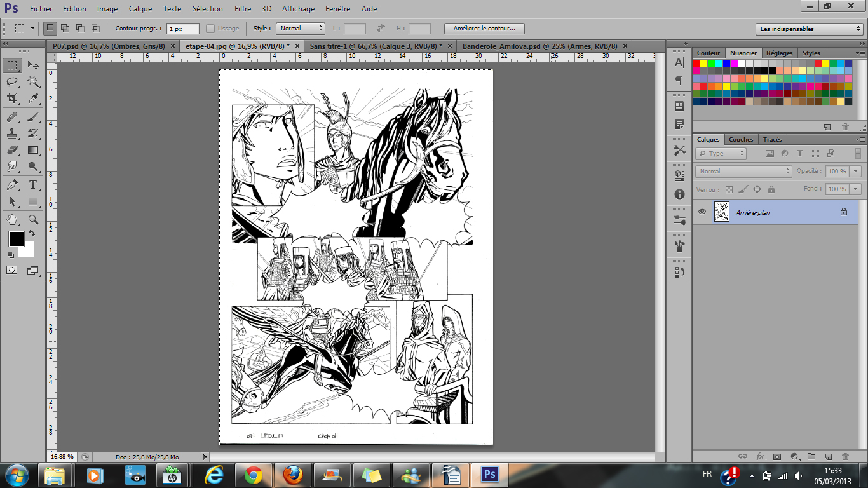The height and width of the screenshot is (488, 868).
Task: Click the white background color box
Action: pos(27,250)
